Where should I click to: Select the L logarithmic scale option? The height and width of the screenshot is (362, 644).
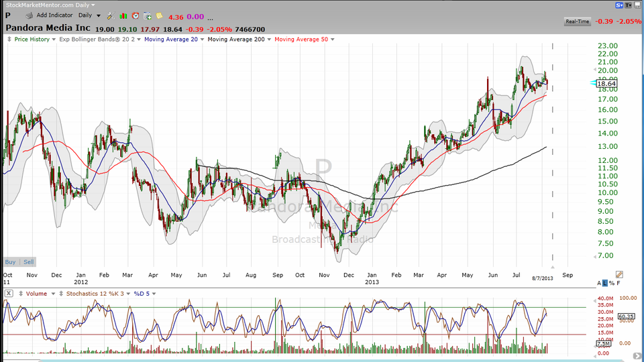[605, 283]
